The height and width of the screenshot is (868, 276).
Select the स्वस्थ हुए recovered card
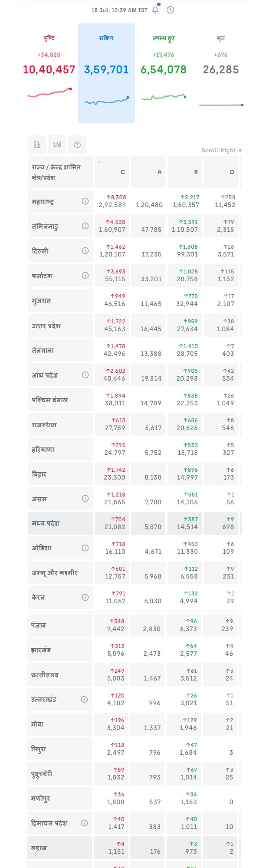coord(164,69)
